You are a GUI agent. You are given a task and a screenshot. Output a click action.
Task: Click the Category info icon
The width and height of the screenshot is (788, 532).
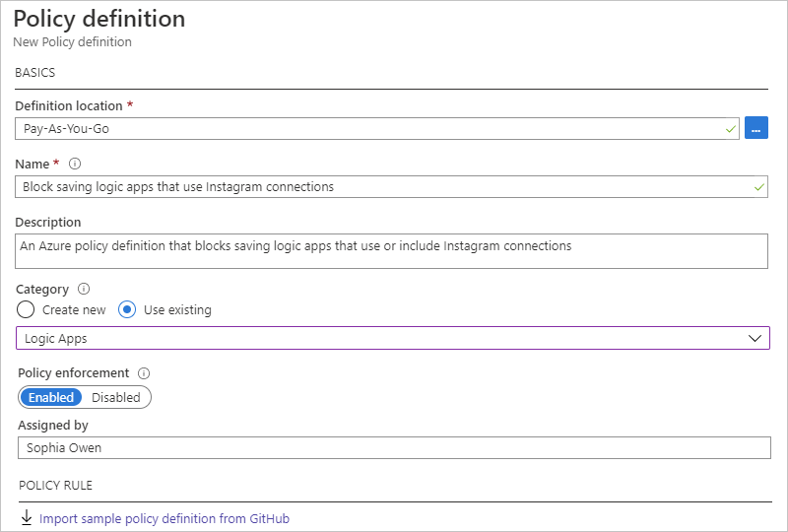[x=84, y=290]
